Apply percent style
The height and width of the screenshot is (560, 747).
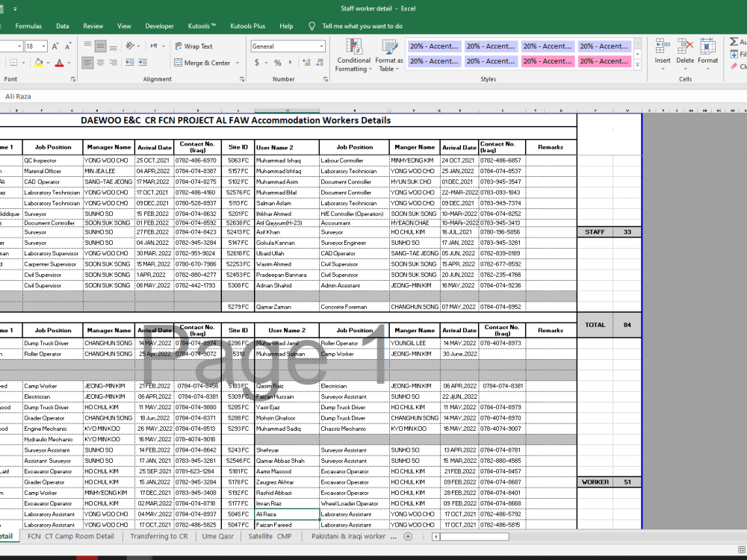[x=278, y=63]
